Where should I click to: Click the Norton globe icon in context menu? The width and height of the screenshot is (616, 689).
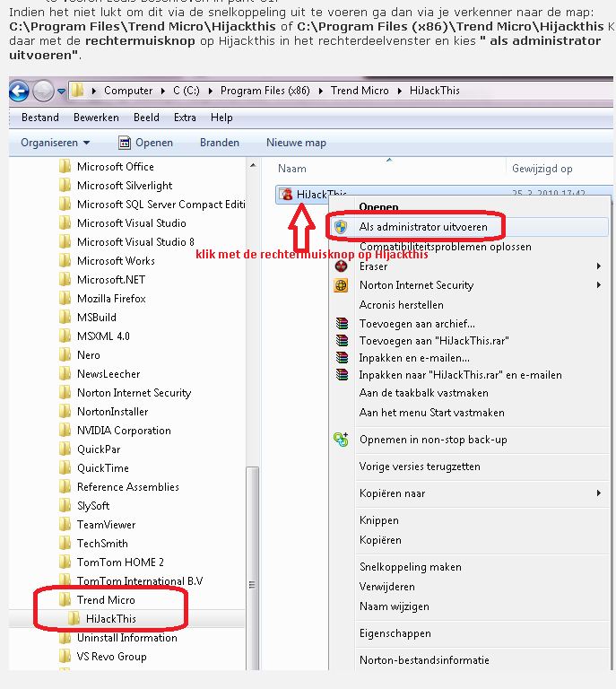(x=341, y=285)
